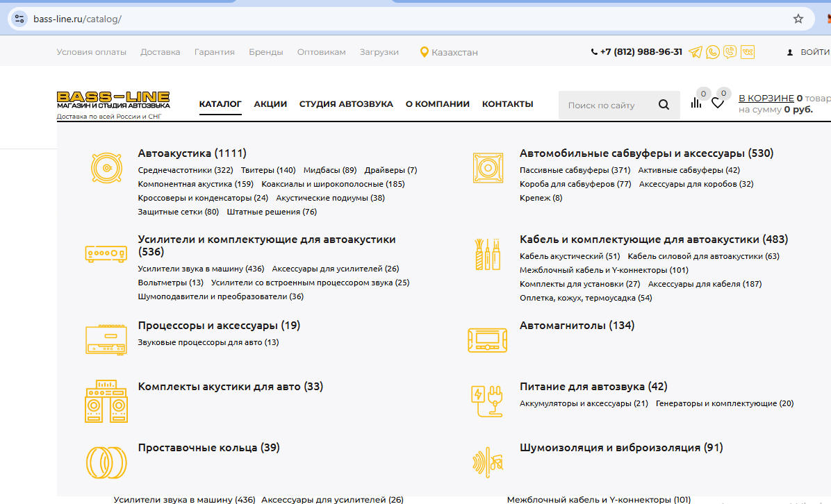
Task: Open Пассивные сабвуферы (371)
Action: 575,170
